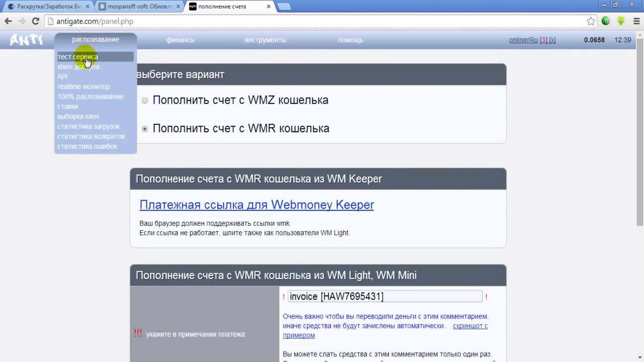Open the 'финансы' menu
644x362 pixels.
(x=180, y=40)
